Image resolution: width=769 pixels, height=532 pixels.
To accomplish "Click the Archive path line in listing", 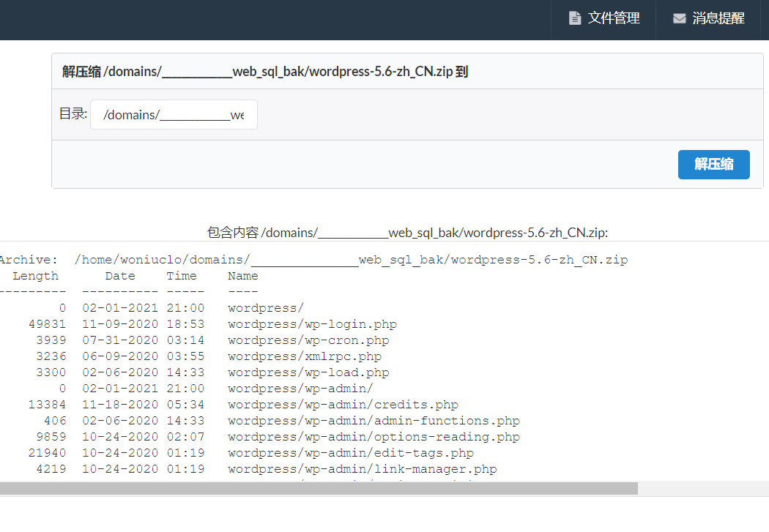I will point(313,260).
